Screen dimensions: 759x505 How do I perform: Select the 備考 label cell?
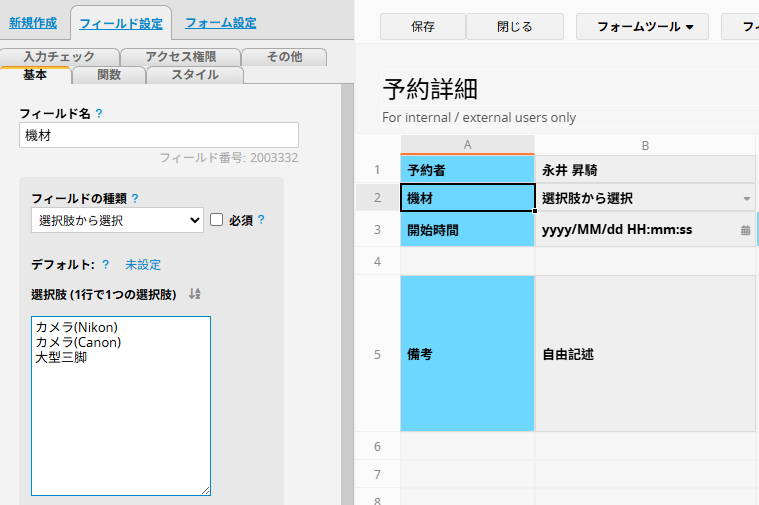467,354
